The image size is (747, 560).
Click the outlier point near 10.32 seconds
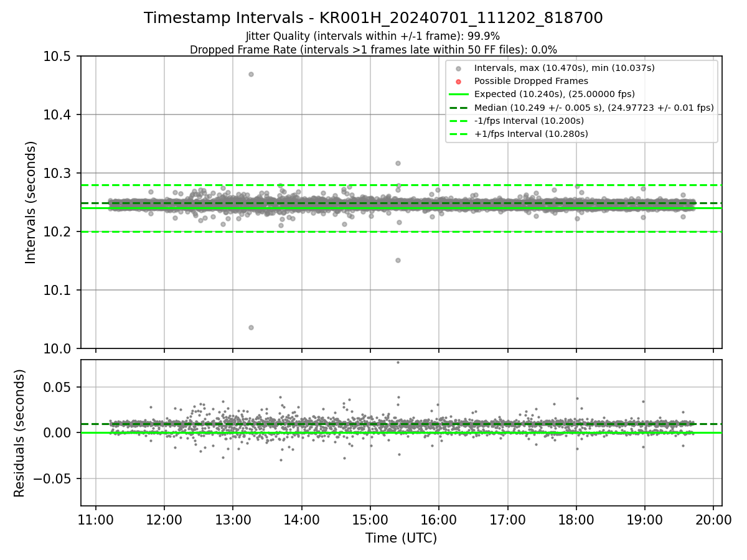coord(398,163)
